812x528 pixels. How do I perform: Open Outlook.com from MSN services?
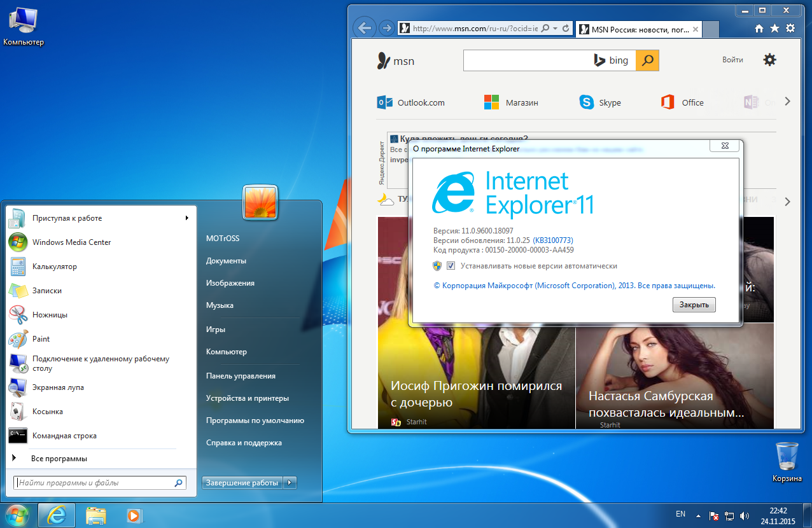[x=411, y=102]
